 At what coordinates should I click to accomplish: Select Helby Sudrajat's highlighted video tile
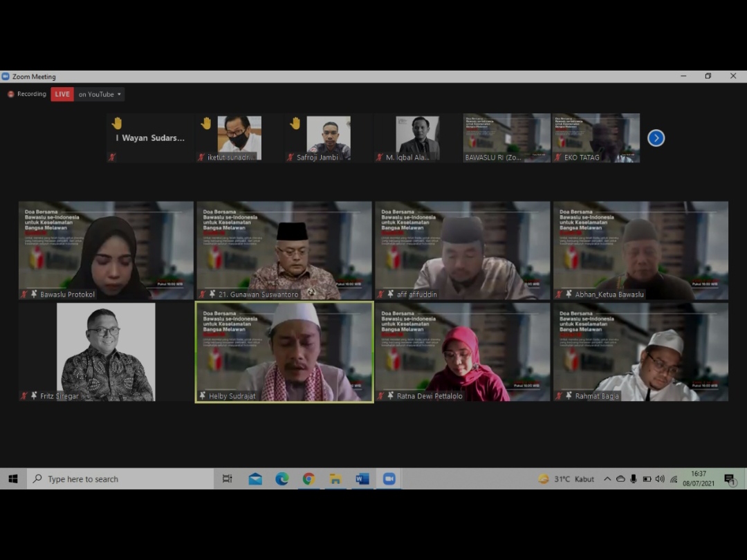[x=284, y=352]
